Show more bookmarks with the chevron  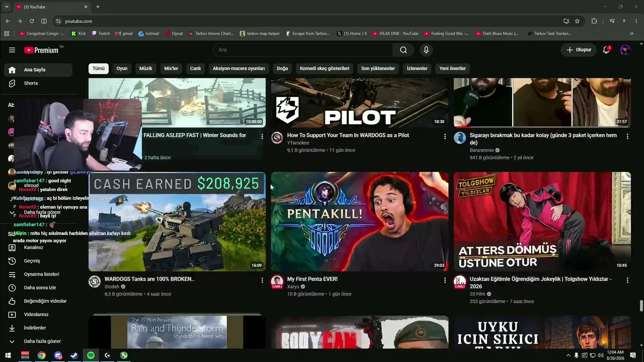(x=631, y=34)
